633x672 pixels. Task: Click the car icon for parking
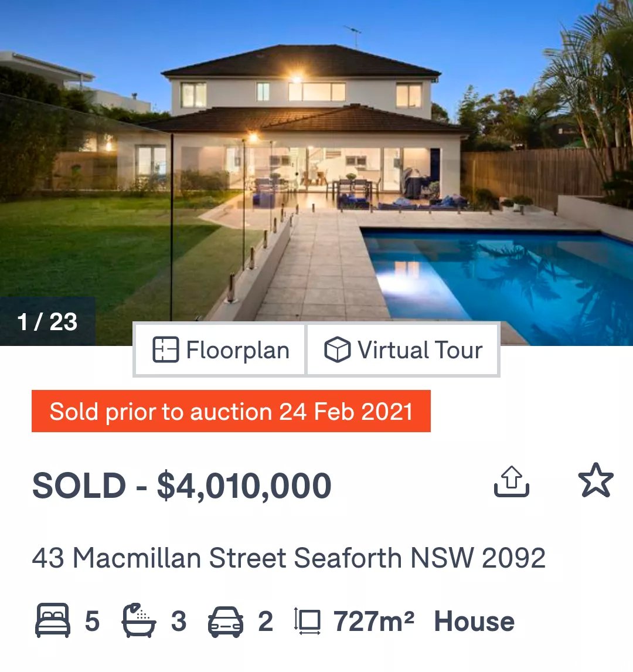226,622
